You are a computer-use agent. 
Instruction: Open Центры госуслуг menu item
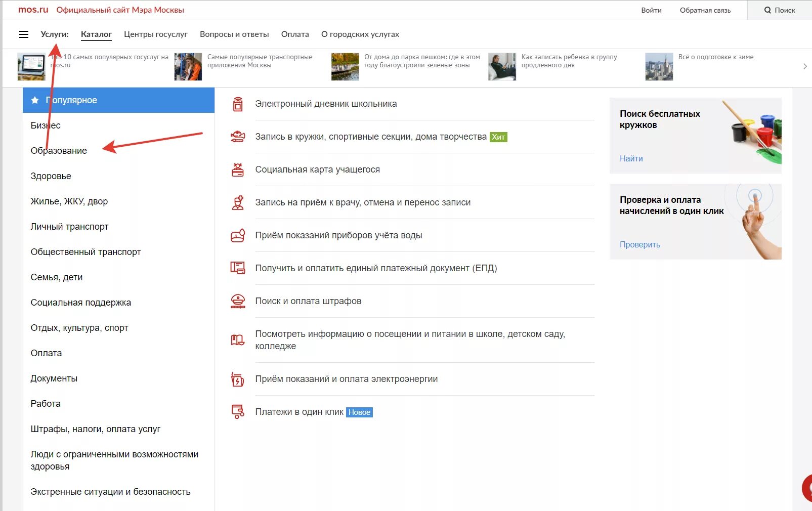tap(156, 34)
